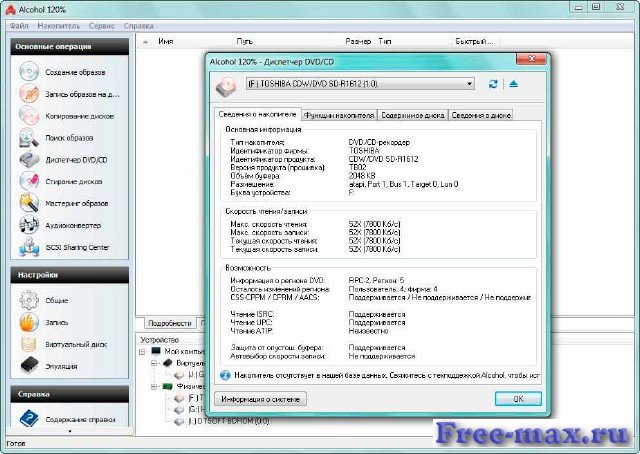Viewport: 640px width, 454px height.
Task: Eject the disc with the eject icon
Action: 513,84
